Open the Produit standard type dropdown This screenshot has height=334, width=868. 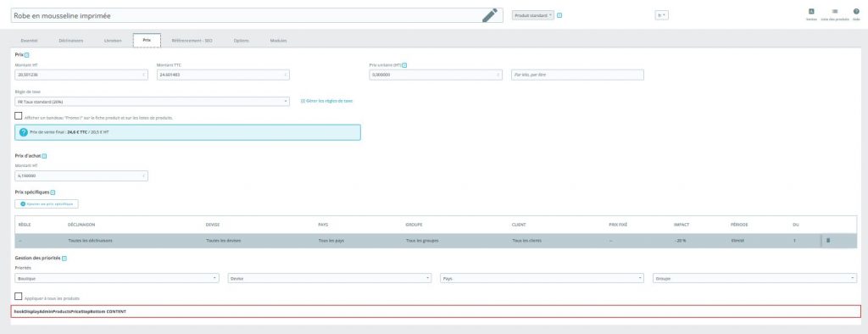pyautogui.click(x=533, y=15)
